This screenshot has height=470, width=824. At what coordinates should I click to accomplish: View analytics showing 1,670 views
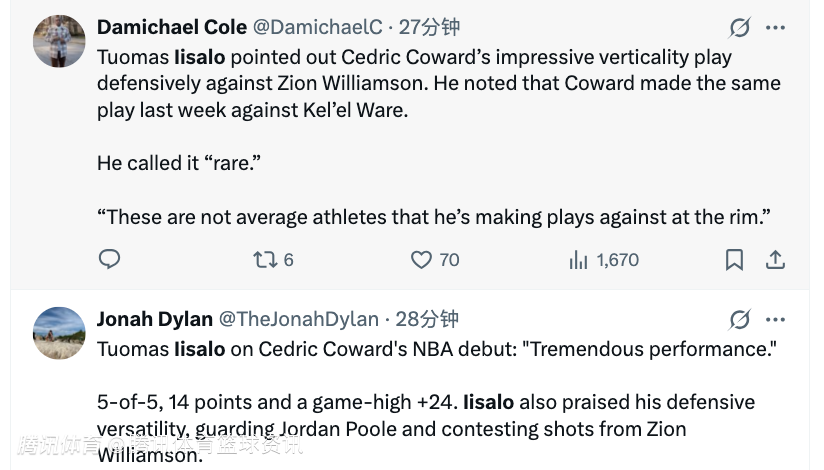pos(578,260)
